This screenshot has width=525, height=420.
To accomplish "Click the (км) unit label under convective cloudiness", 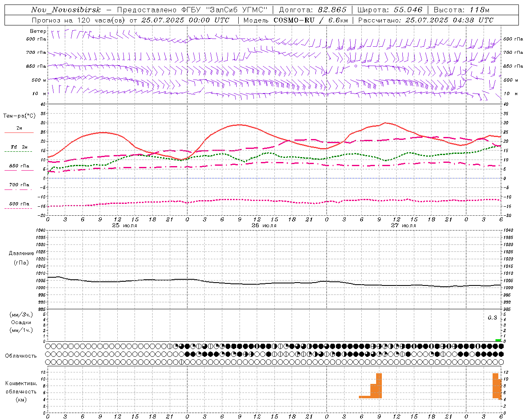I will [x=21, y=399].
